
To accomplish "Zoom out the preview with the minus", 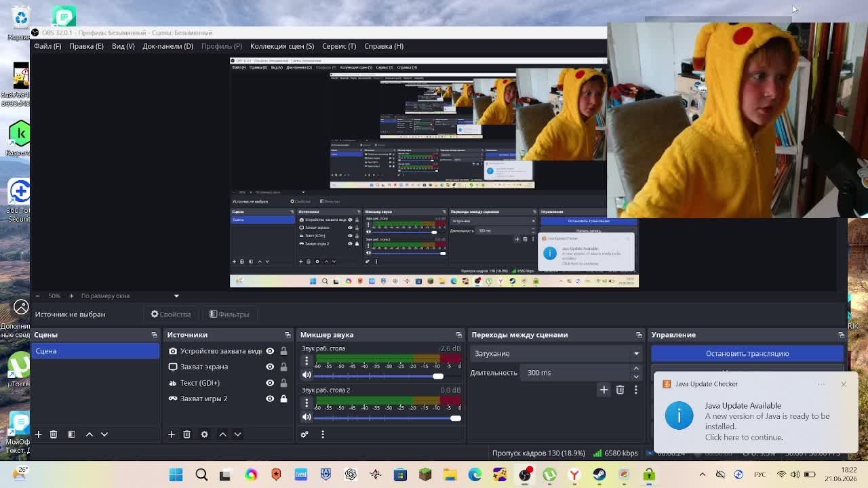I will click(37, 296).
